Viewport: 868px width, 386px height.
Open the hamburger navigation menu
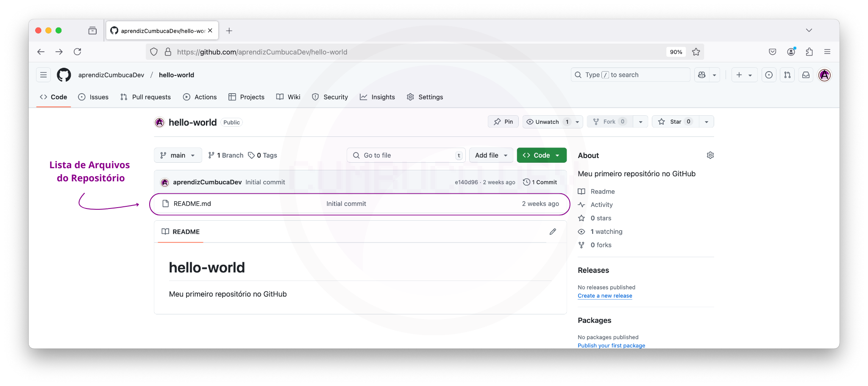click(x=43, y=75)
